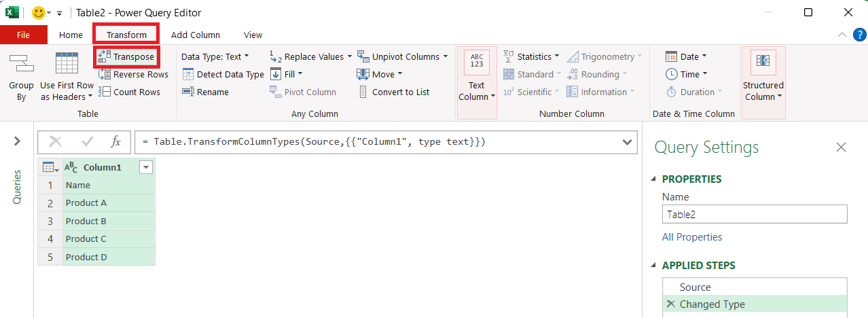The height and width of the screenshot is (318, 868).
Task: Collapse the PROPERTIES section
Action: point(655,179)
